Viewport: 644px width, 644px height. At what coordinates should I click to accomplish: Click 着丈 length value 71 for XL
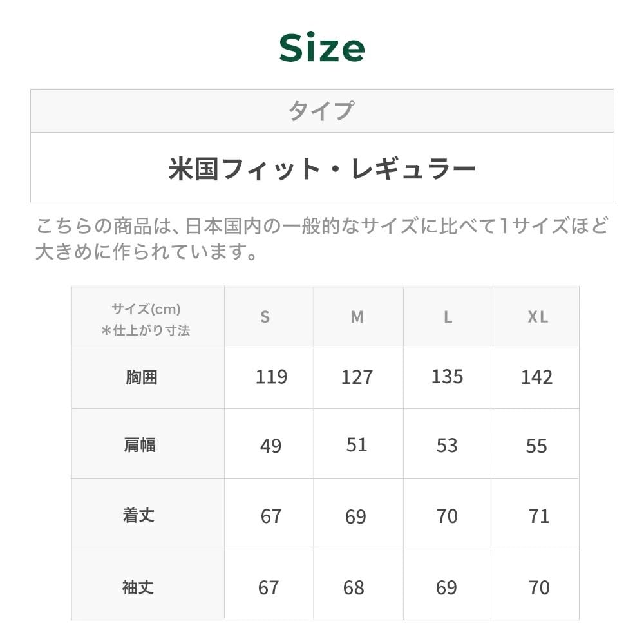pyautogui.click(x=538, y=516)
